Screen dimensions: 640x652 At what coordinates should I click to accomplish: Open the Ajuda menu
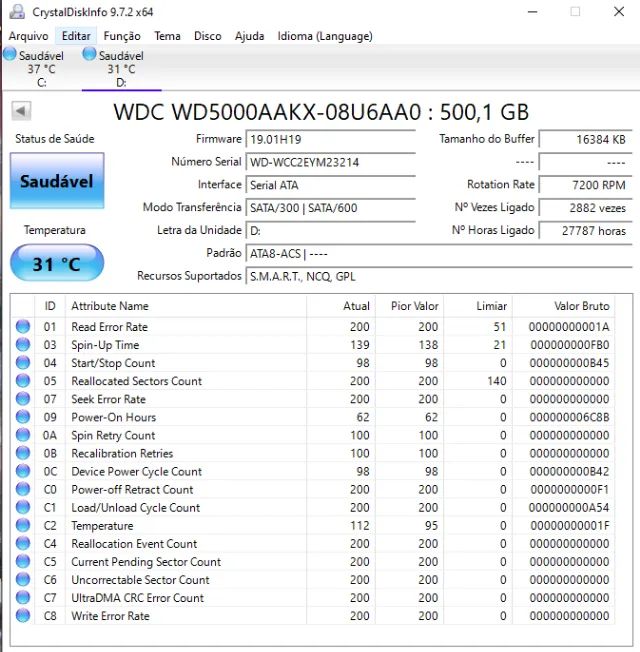click(x=250, y=36)
